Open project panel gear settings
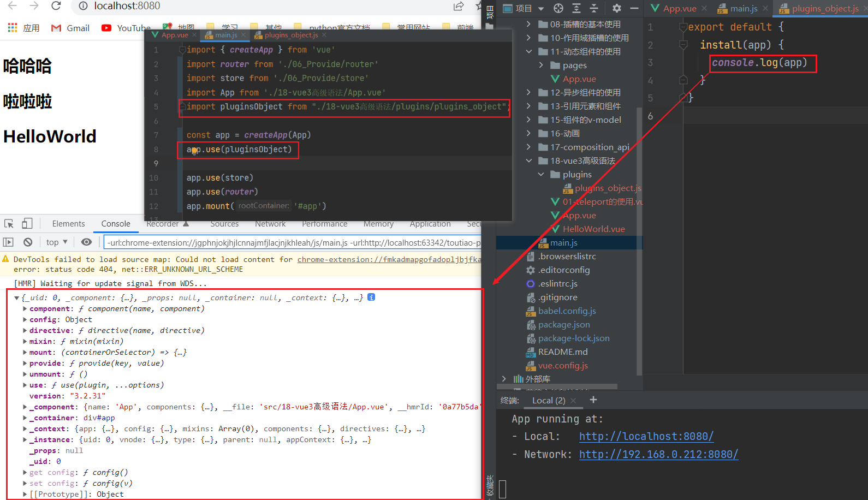Image resolution: width=868 pixels, height=500 pixels. [617, 8]
